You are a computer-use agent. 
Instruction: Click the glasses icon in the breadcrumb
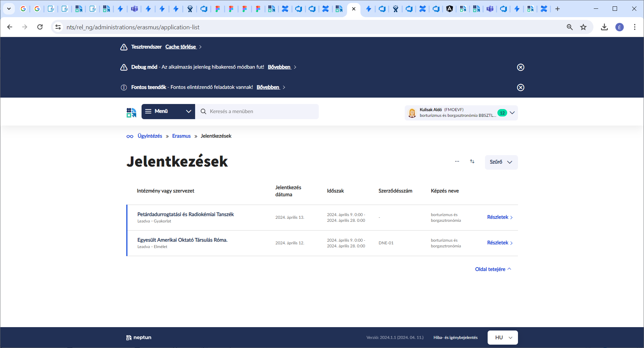coord(130,136)
